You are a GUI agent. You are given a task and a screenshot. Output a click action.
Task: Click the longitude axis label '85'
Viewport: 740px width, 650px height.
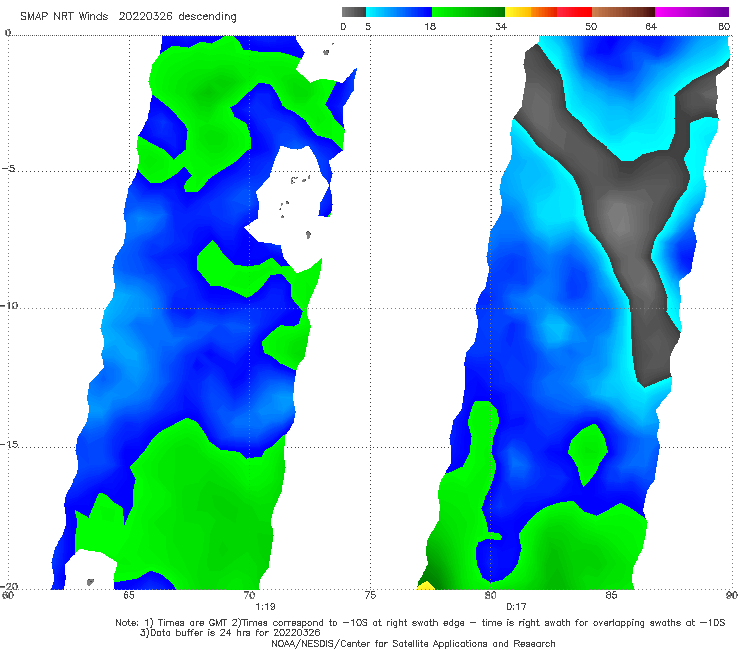tap(611, 595)
